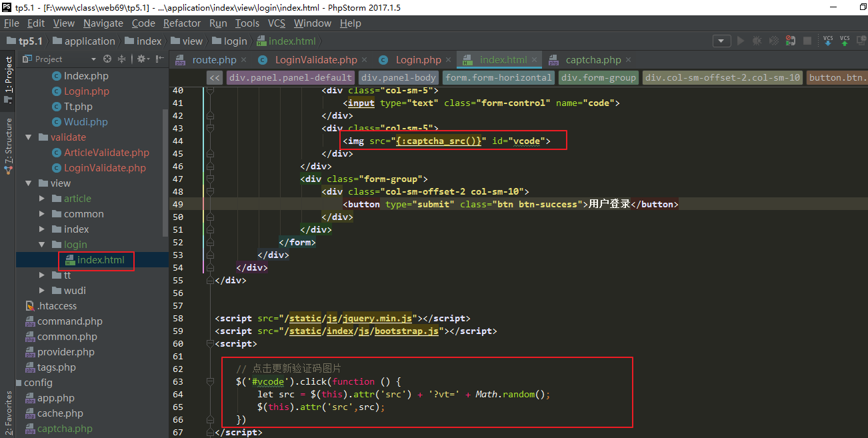This screenshot has height=438, width=868.
Task: Switch to the Login.php tab
Action: (x=419, y=60)
